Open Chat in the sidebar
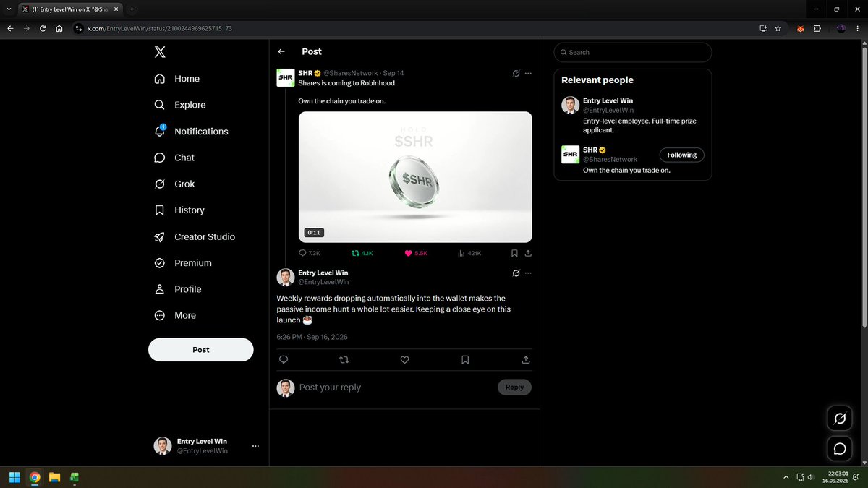This screenshot has width=868, height=488. [174, 158]
